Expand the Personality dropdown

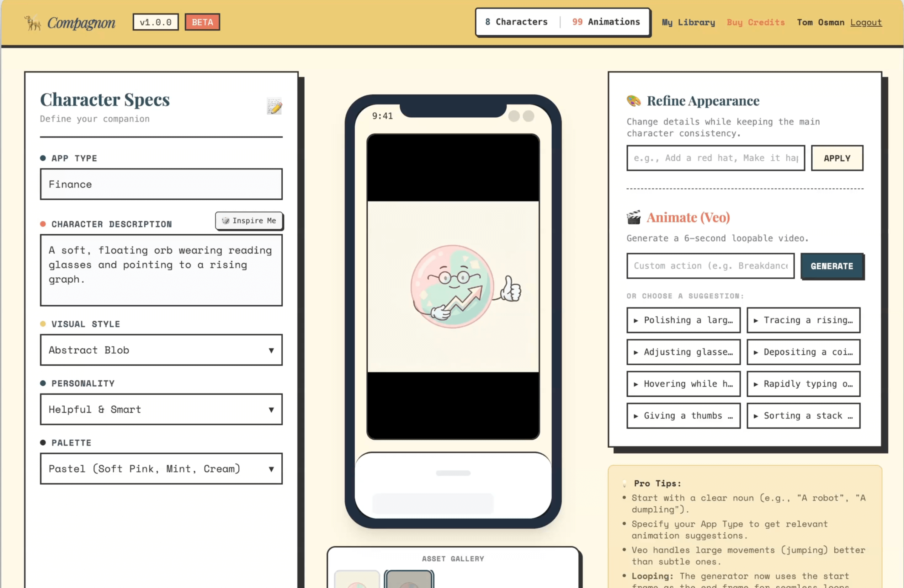(x=161, y=409)
